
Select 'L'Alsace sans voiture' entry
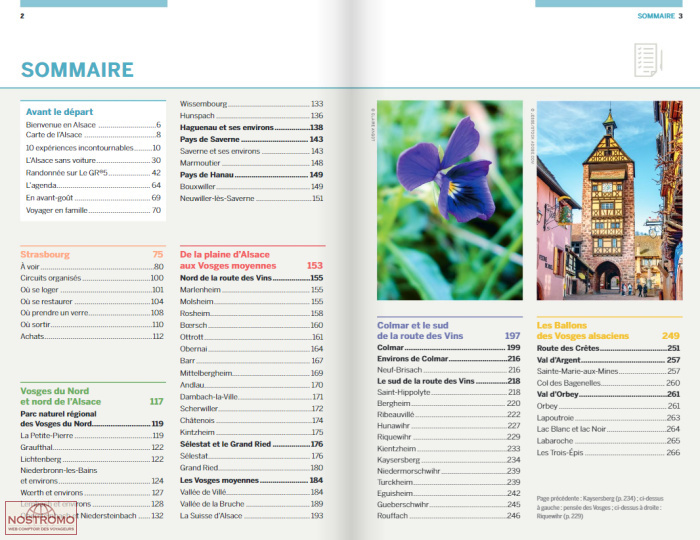pos(93,160)
